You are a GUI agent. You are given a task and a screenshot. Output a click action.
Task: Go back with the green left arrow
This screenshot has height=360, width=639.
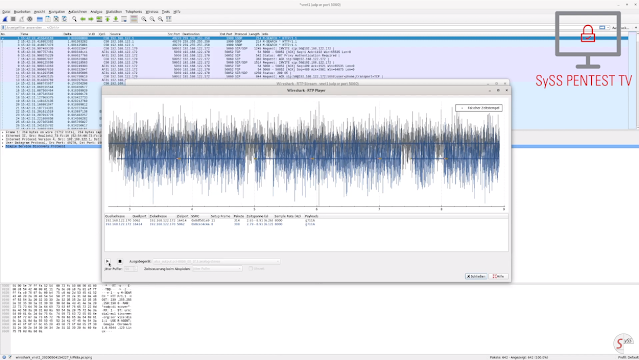pyautogui.click(x=83, y=19)
